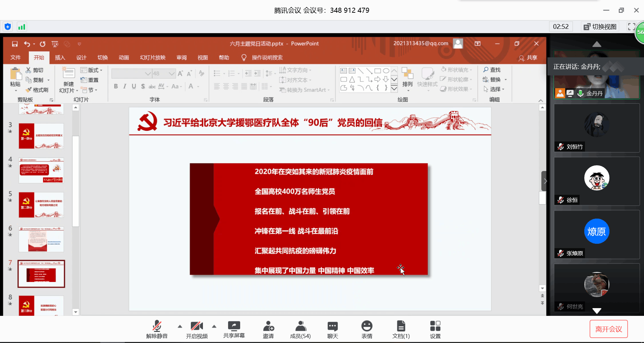The height and width of the screenshot is (343, 644).
Task: Switch to Animations (动画) tab
Action: tap(124, 57)
